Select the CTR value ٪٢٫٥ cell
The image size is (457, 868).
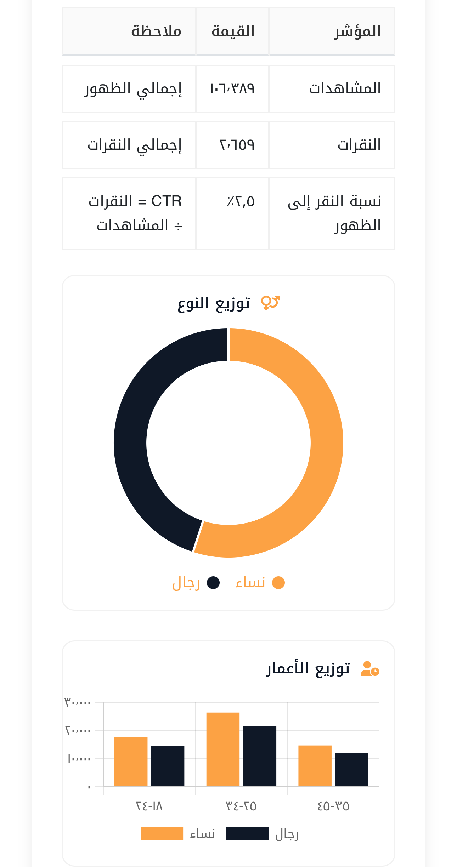coord(232,213)
